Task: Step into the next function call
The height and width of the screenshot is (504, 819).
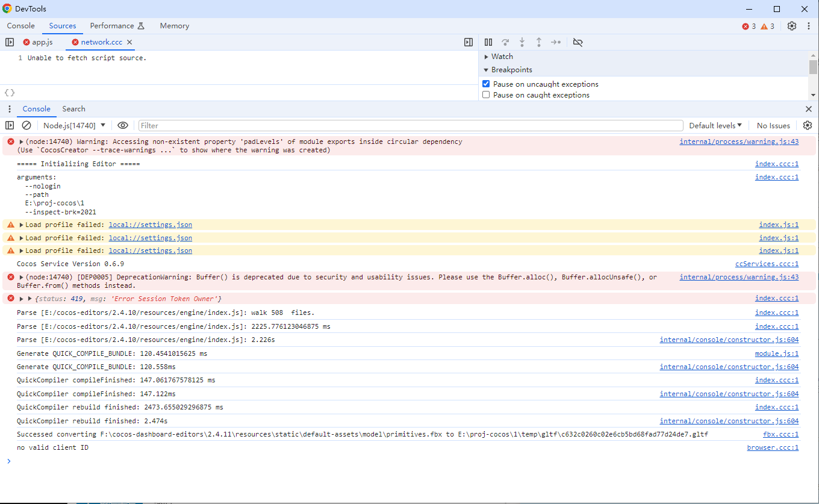Action: click(x=522, y=42)
